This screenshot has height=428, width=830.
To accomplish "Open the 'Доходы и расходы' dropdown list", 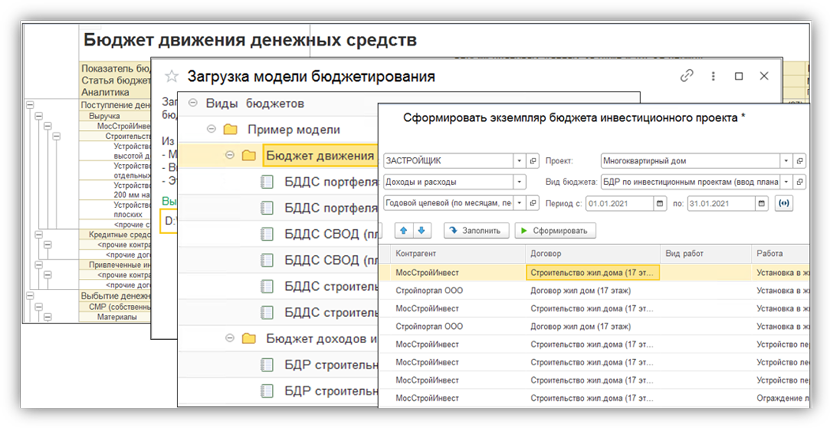I will click(x=519, y=182).
